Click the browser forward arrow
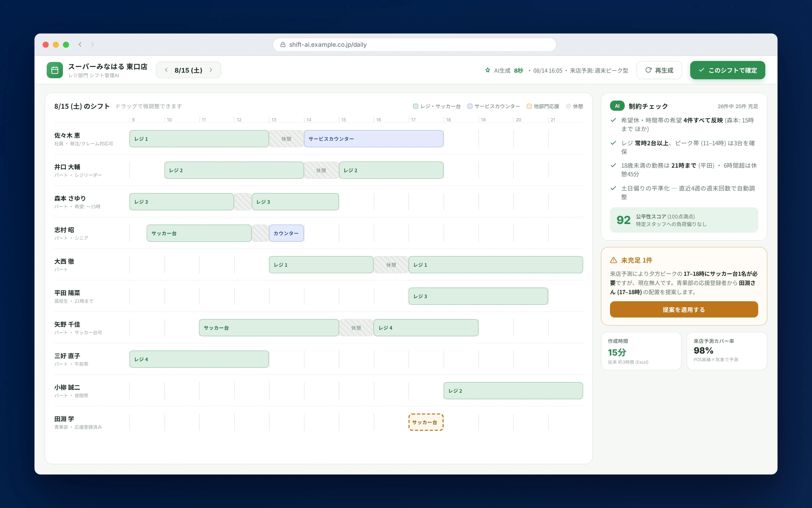 92,44
